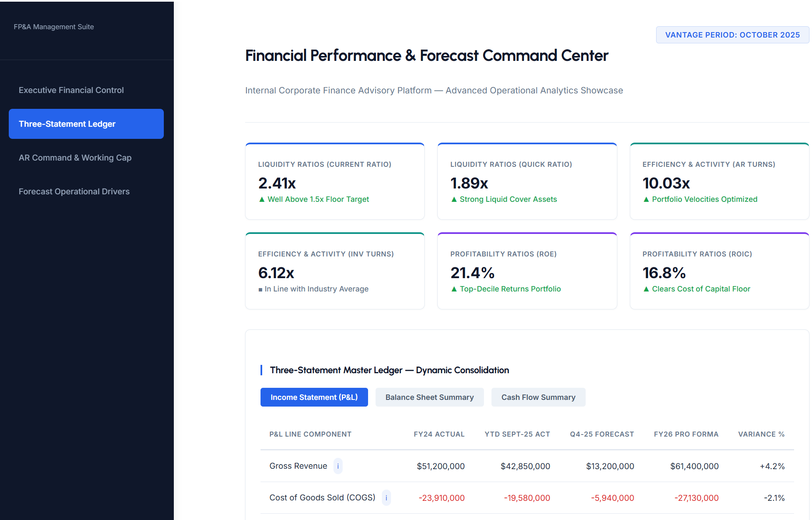The image size is (812, 520).
Task: Open the ROE 21.4% profitability card
Action: click(527, 271)
